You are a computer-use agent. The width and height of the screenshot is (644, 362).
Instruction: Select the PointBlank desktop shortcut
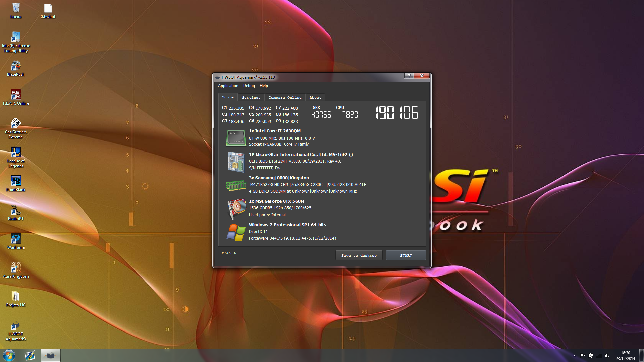(x=16, y=184)
